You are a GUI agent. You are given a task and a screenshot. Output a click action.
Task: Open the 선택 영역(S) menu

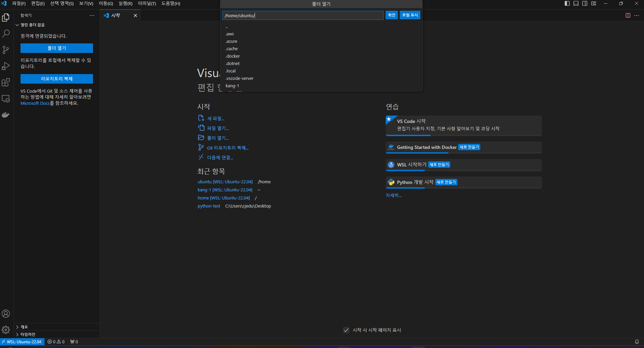pyautogui.click(x=62, y=3)
